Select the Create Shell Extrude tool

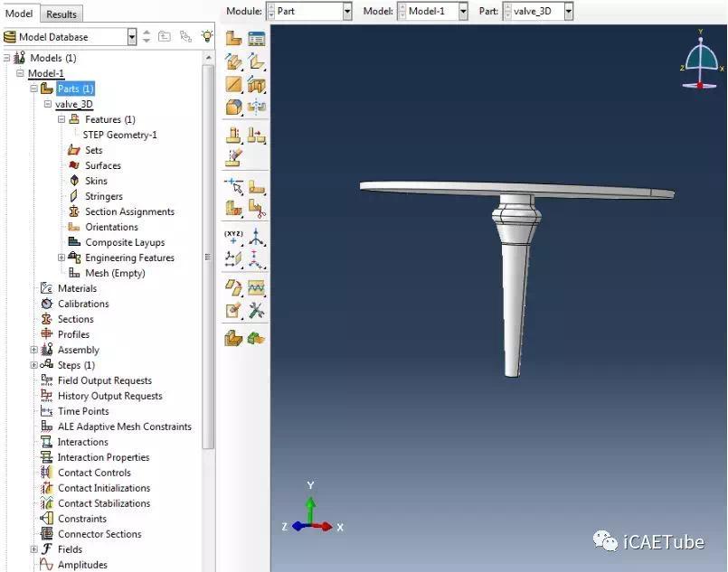point(256,61)
